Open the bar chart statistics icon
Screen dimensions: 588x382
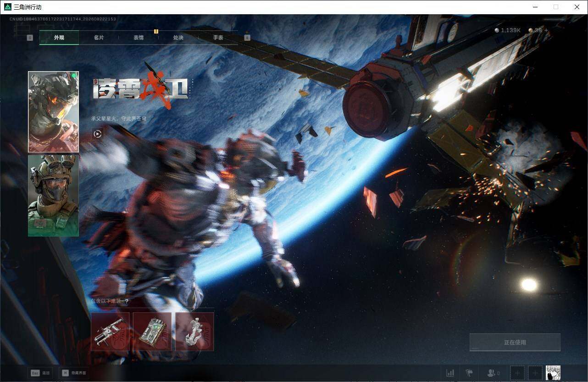coord(450,373)
